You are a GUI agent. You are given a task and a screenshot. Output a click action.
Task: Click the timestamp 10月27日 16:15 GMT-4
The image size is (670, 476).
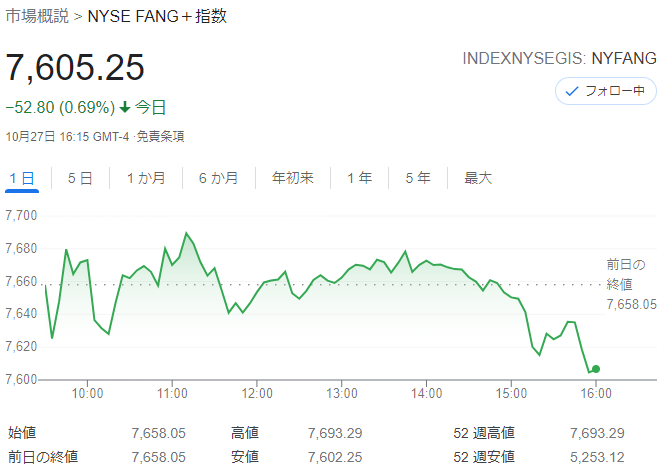coord(67,137)
